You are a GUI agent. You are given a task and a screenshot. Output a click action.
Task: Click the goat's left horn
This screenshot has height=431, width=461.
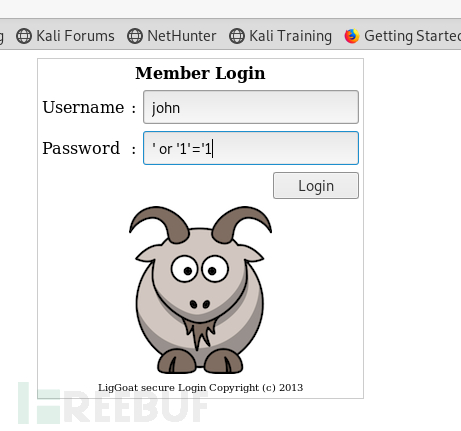pyautogui.click(x=159, y=224)
